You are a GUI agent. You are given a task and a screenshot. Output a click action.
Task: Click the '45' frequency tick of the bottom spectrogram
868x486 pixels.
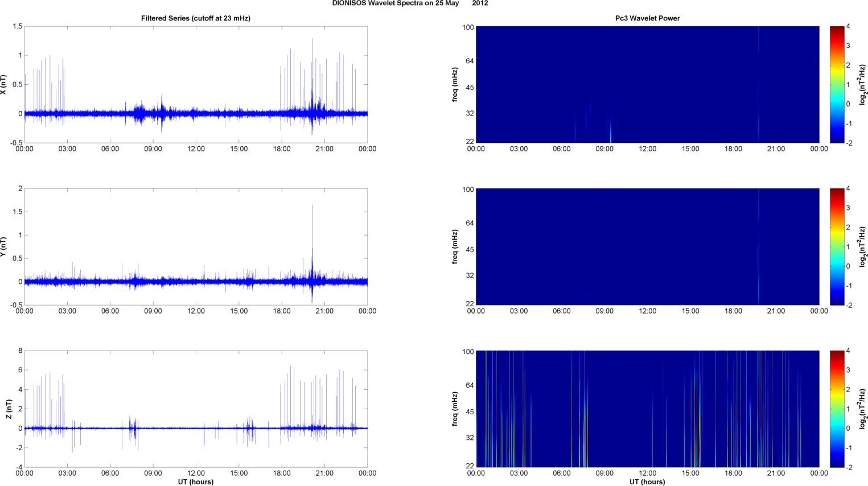coord(470,412)
